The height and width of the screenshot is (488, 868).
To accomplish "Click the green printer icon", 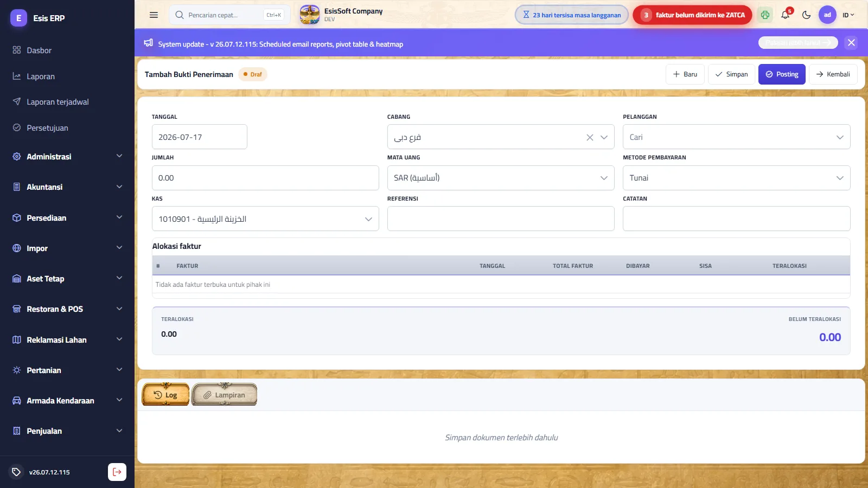I will (765, 15).
